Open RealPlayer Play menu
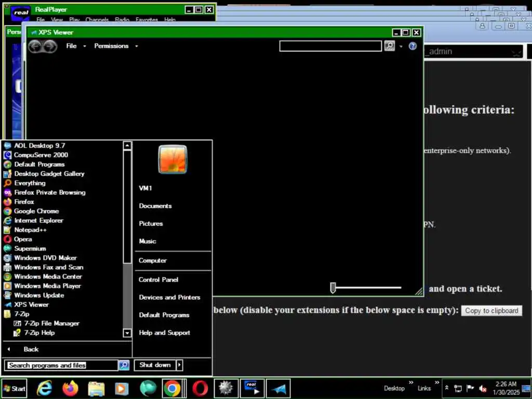Viewport: 532px width, 399px height. coord(74,20)
